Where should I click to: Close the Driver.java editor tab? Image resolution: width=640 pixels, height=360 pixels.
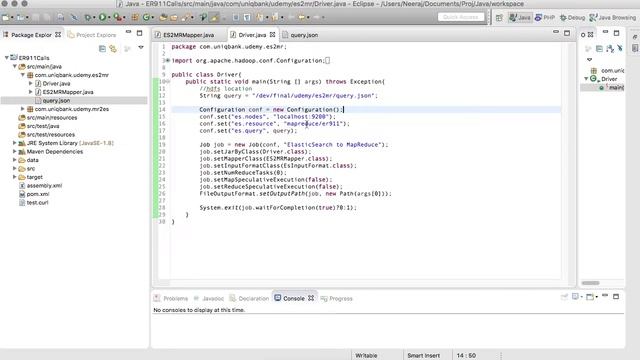point(272,35)
